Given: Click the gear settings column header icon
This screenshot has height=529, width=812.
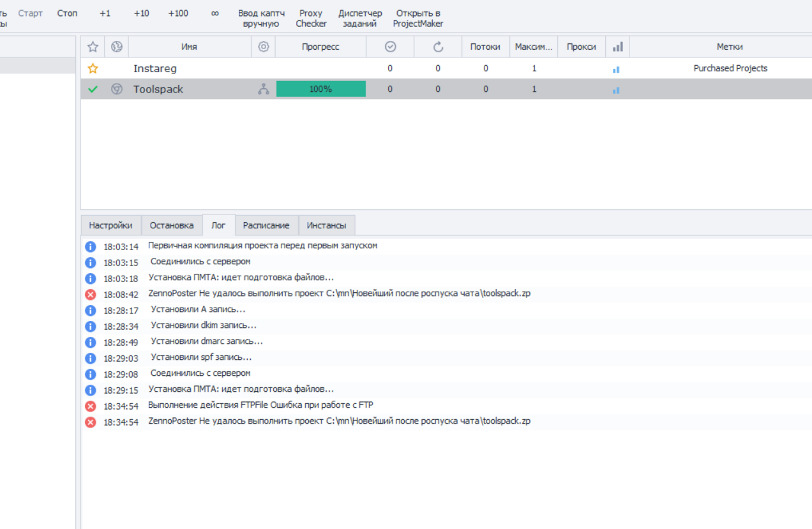Looking at the screenshot, I should [x=264, y=47].
